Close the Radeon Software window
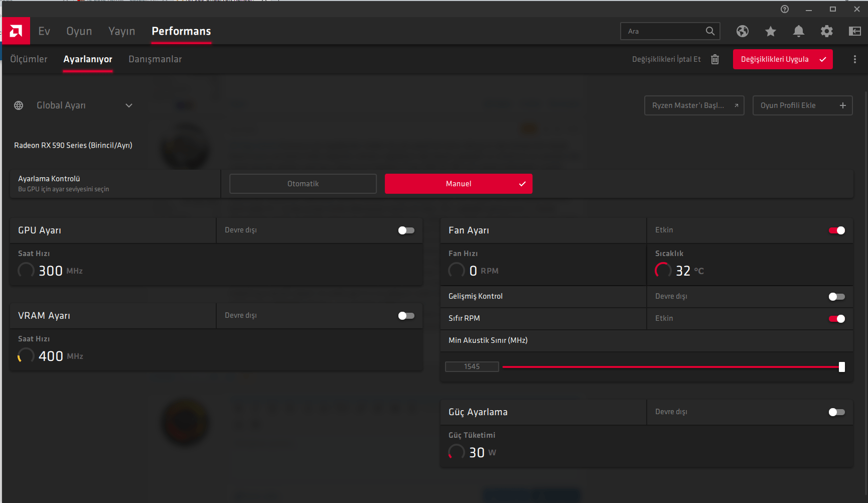Screen dimensions: 868x503 click(857, 9)
